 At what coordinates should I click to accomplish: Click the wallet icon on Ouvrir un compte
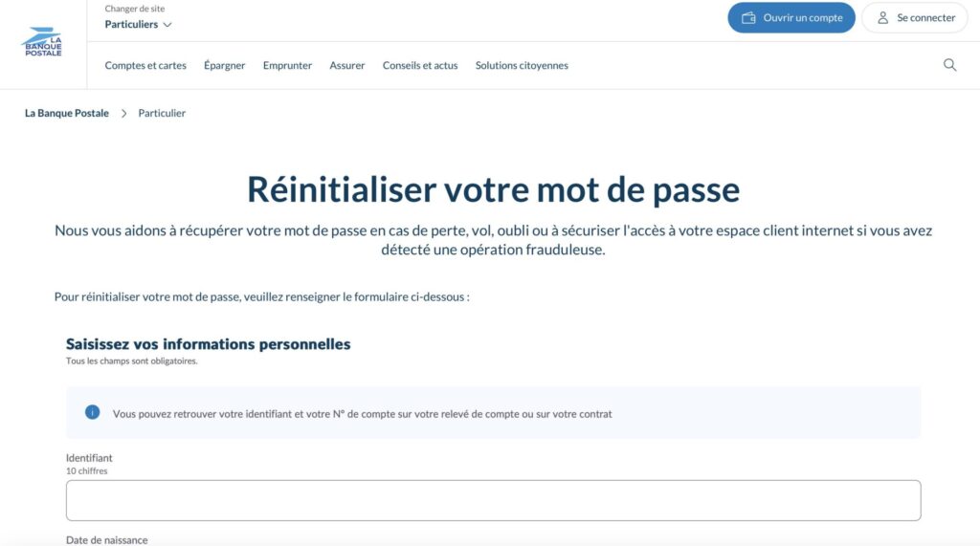(x=749, y=18)
